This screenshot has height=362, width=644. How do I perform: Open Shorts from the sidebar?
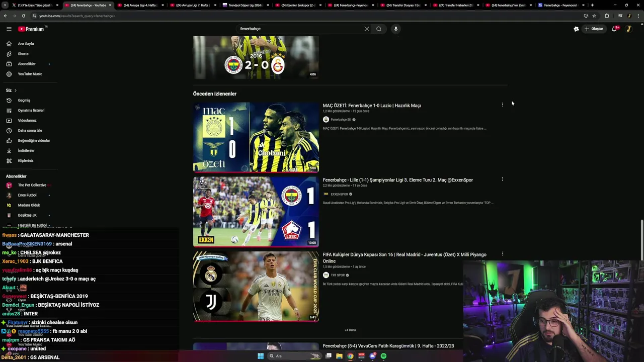click(x=23, y=54)
